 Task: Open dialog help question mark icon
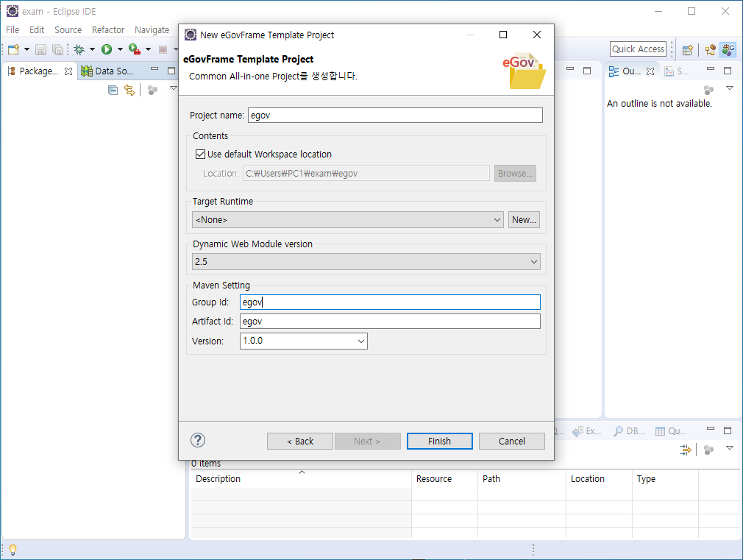click(198, 440)
